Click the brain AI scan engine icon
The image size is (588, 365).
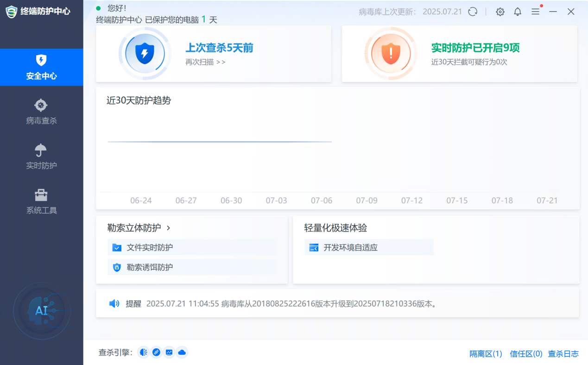point(144,352)
